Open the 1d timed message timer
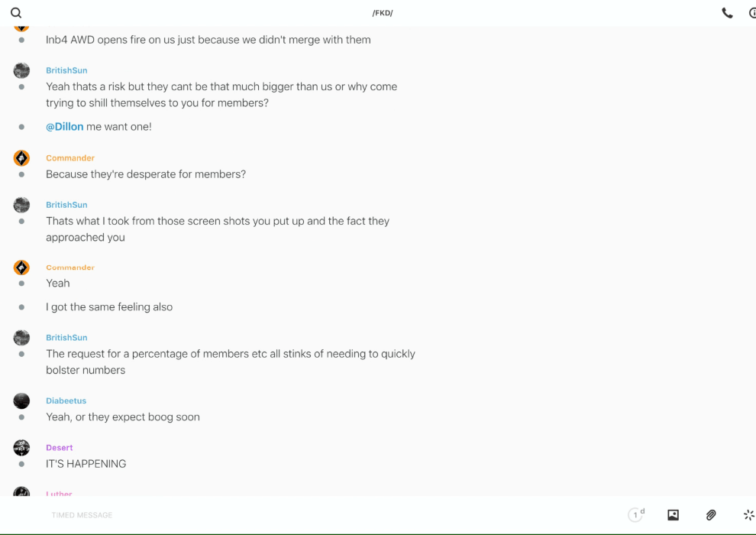756x535 pixels. (636, 515)
